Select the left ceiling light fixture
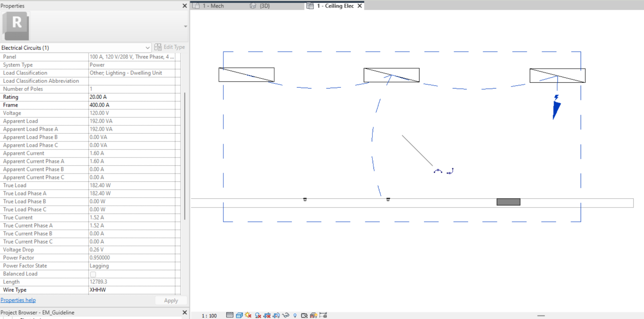This screenshot has height=319, width=644. pyautogui.click(x=247, y=75)
